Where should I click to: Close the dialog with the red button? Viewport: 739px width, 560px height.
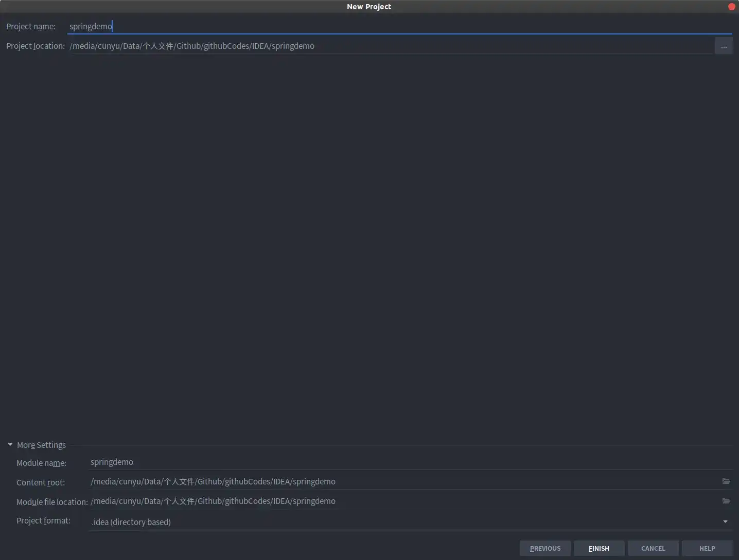coord(731,7)
